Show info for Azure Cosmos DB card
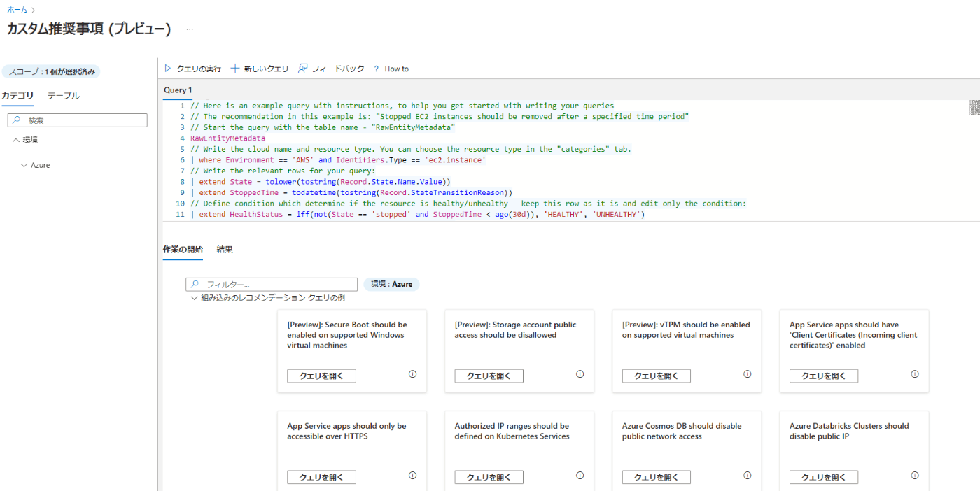980x491 pixels. click(x=748, y=476)
